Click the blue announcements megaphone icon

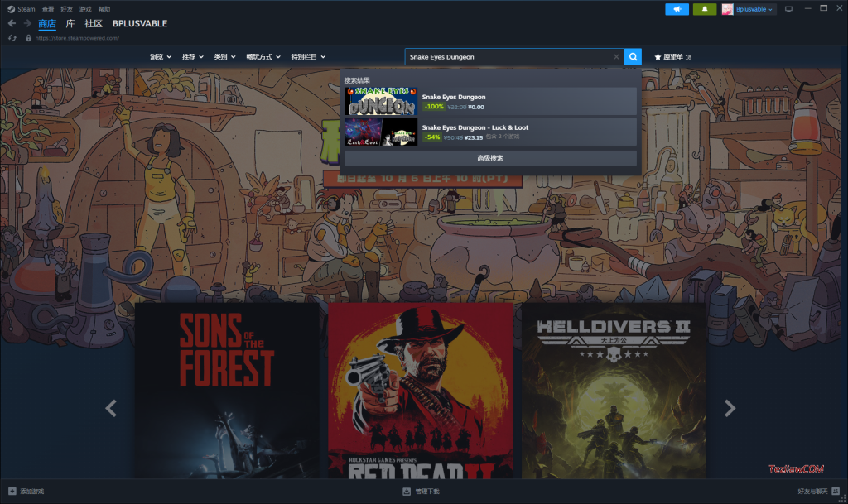pyautogui.click(x=677, y=9)
